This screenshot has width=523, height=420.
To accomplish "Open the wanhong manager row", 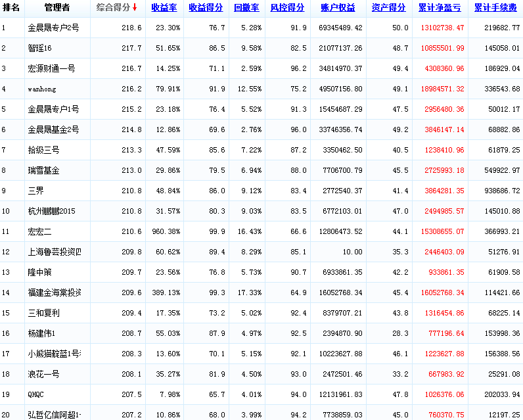I will [x=42, y=89].
